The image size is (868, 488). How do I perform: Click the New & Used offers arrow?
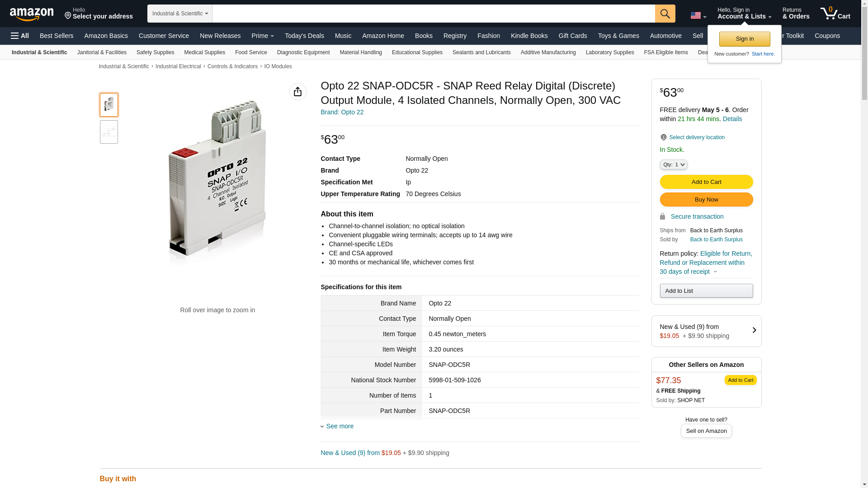754,330
